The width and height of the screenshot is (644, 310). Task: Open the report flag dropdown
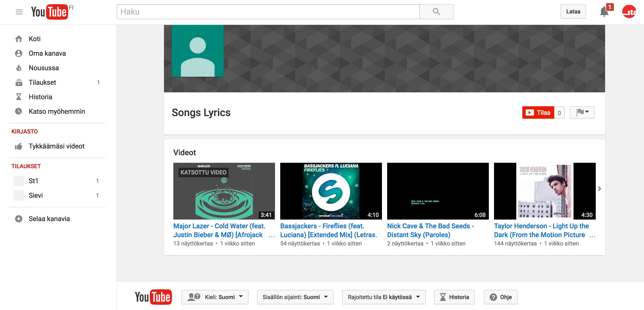pyautogui.click(x=582, y=112)
